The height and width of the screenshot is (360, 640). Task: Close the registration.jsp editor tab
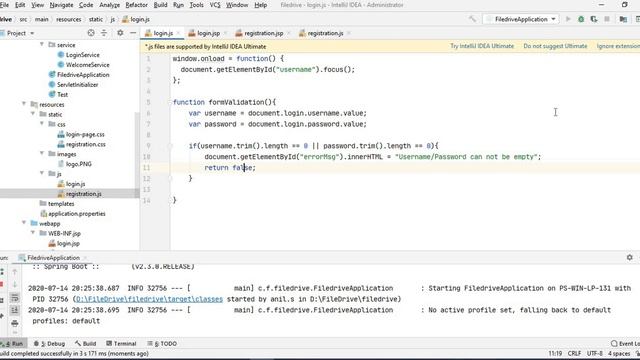(289, 33)
